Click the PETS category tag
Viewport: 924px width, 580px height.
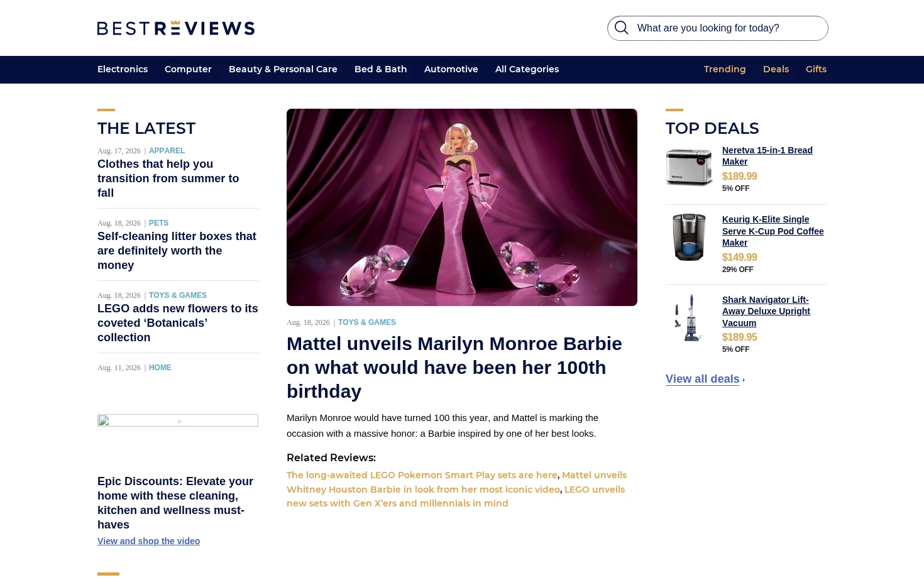click(158, 223)
